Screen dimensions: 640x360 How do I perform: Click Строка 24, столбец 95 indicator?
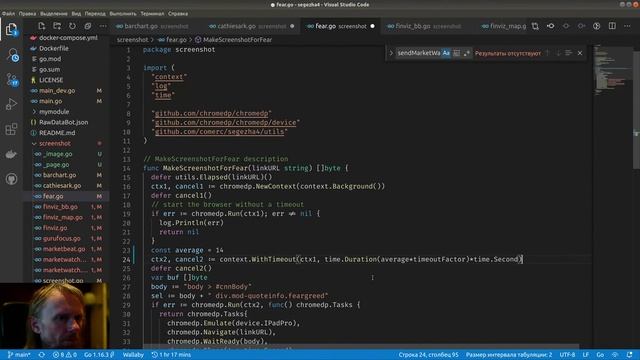click(429, 355)
